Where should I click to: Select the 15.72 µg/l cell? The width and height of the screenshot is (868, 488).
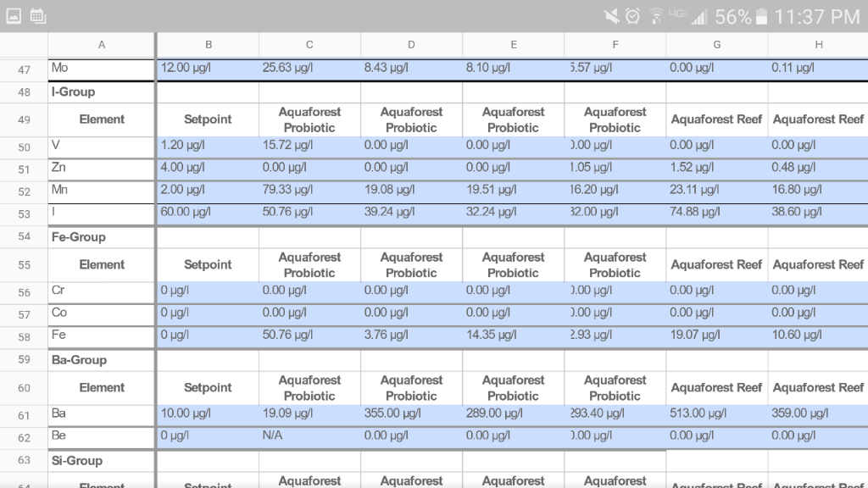coord(309,147)
